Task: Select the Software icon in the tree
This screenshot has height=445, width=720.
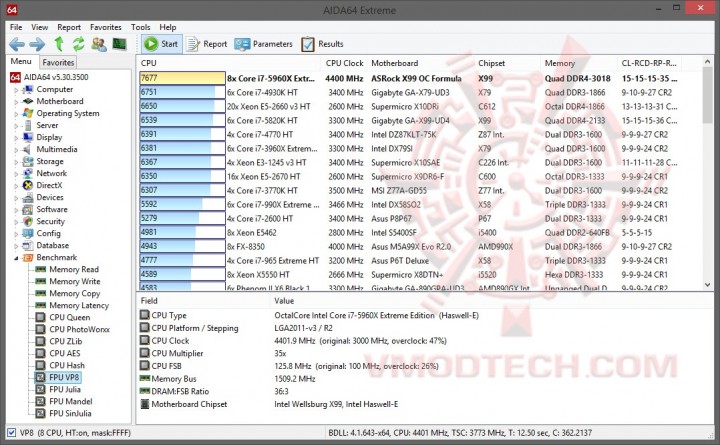Action: point(28,209)
